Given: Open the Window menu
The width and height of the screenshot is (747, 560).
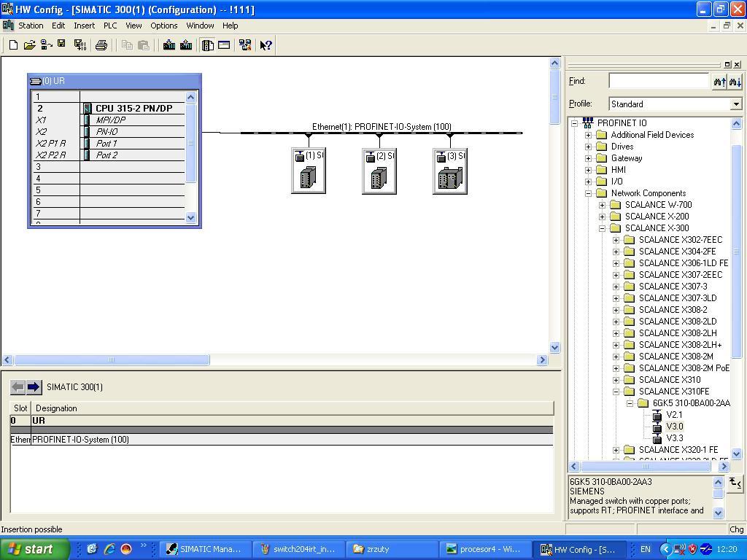Looking at the screenshot, I should pyautogui.click(x=200, y=26).
